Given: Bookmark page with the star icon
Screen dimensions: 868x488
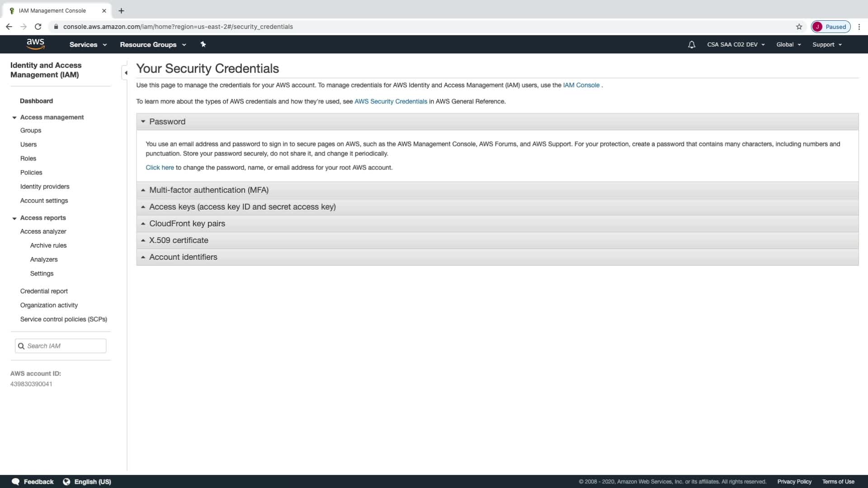Looking at the screenshot, I should pyautogui.click(x=799, y=27).
